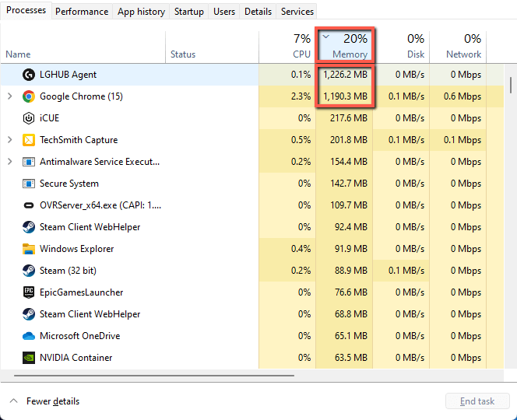Click the vertical scrollbar thumb
The width and height of the screenshot is (517, 420).
click(511, 85)
